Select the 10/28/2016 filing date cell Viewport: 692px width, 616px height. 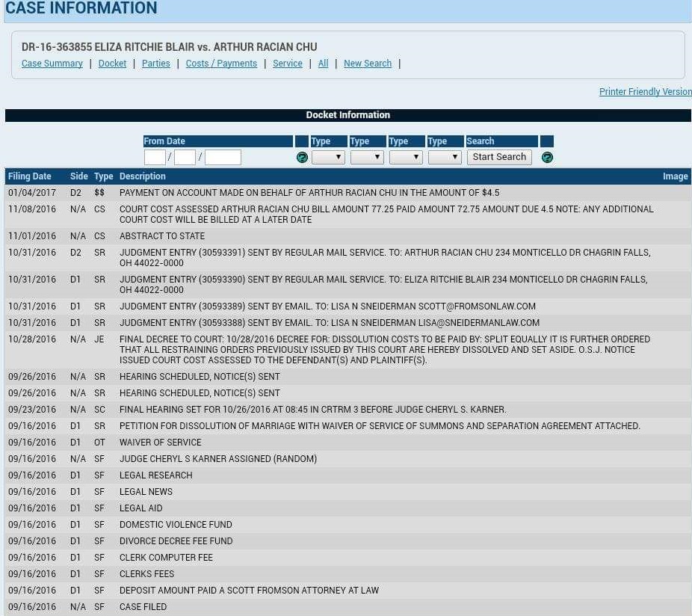coord(32,339)
